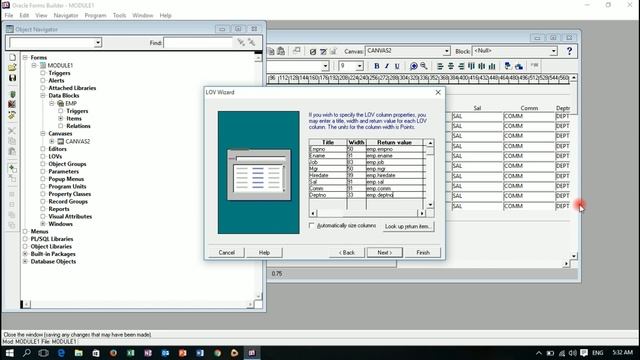Screen dimensions: 640x360
Task: Expand the CANVAS2 node
Action: point(52,141)
